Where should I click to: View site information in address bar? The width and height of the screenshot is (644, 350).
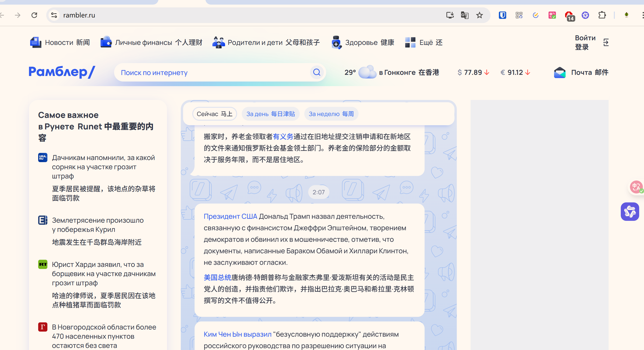tap(54, 15)
